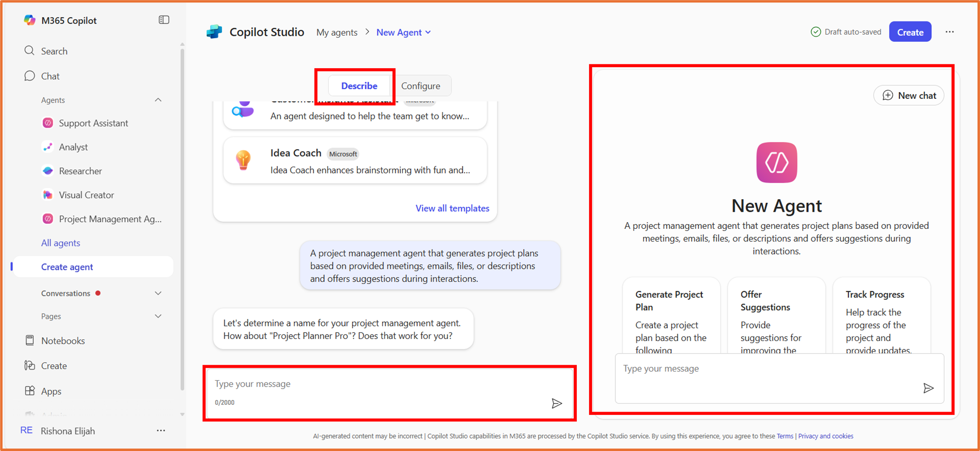The width and height of the screenshot is (980, 451).
Task: Expand the New Agent breadcrumb dropdown
Action: click(429, 32)
